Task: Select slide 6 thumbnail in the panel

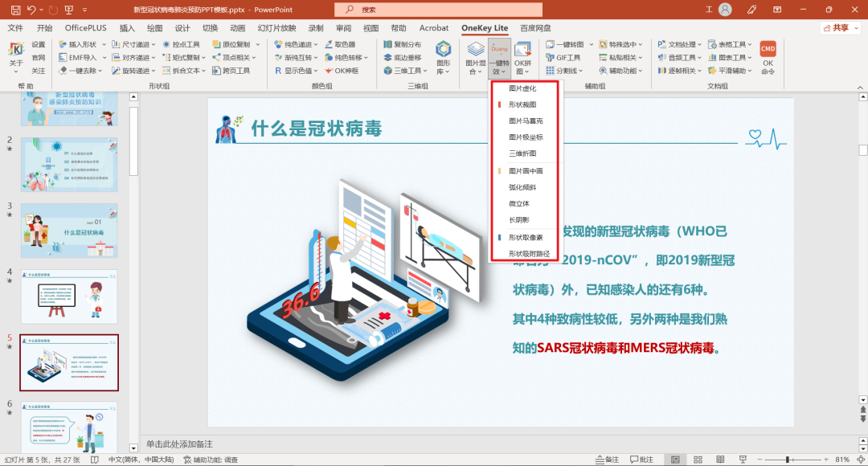Action: (69, 426)
